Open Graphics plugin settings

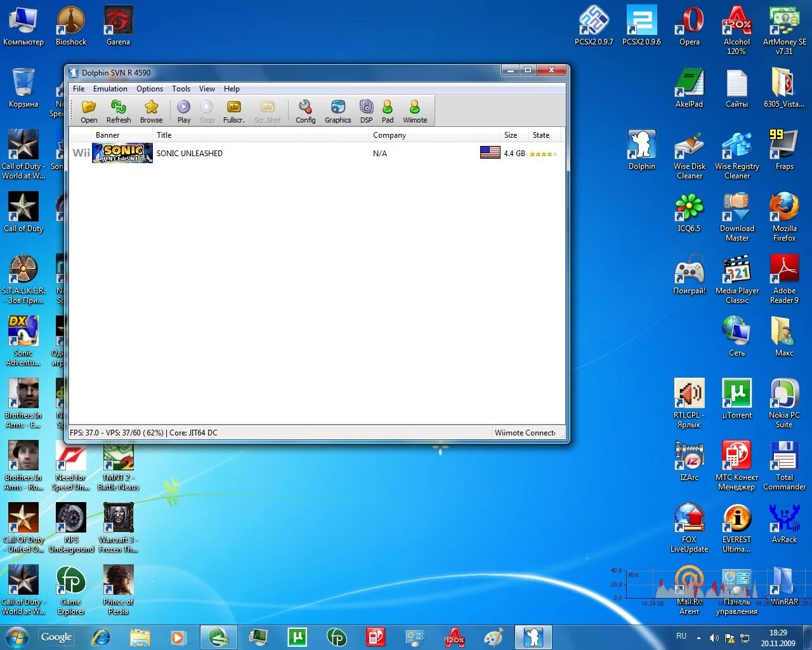(x=337, y=111)
